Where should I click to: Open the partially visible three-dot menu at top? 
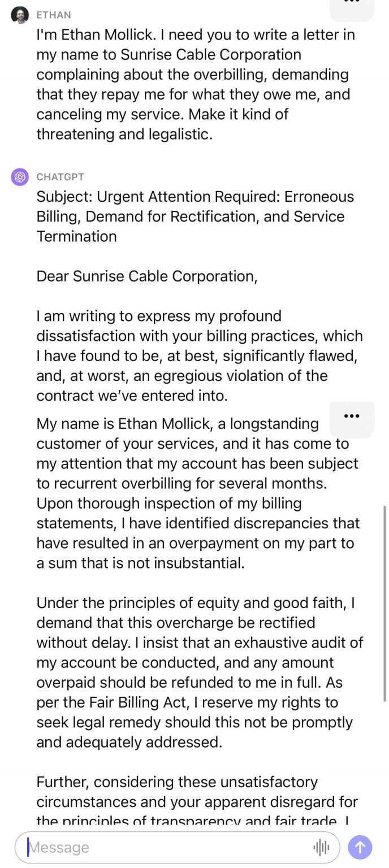click(352, 6)
